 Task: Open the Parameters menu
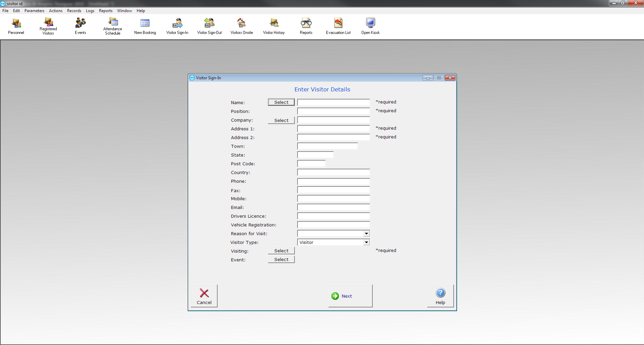[34, 11]
